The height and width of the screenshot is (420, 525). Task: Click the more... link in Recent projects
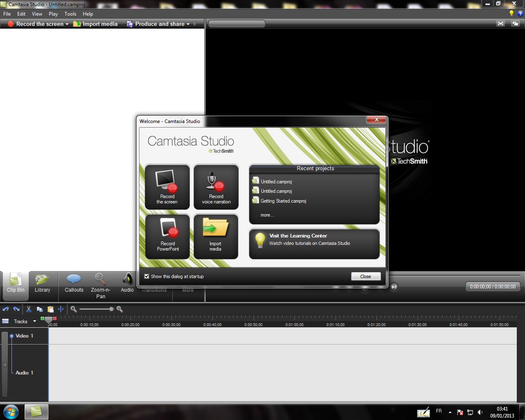267,215
